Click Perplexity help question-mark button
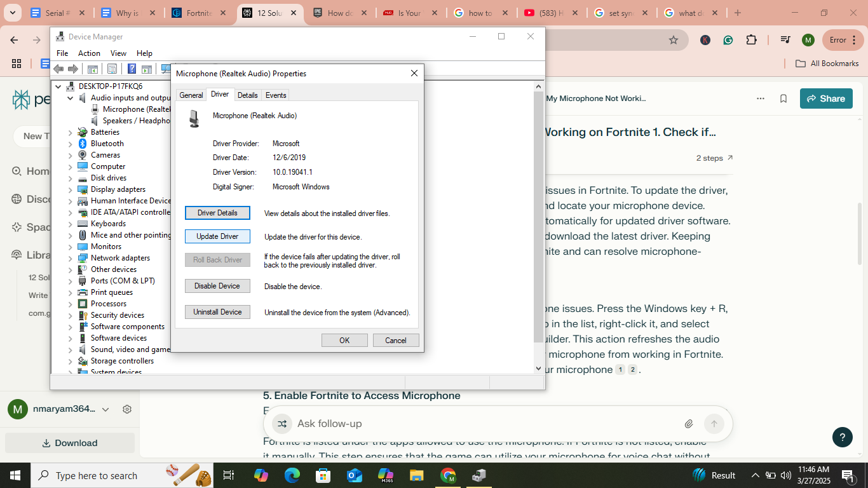Screen dimensions: 868x488 click(843, 437)
